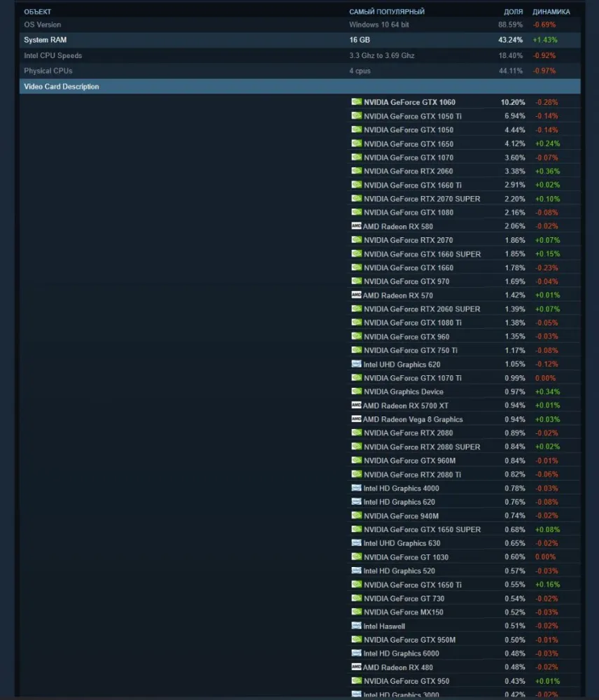The image size is (599, 700).
Task: Select the NVIDIA GeForce RTX 2060 text
Action: (408, 171)
